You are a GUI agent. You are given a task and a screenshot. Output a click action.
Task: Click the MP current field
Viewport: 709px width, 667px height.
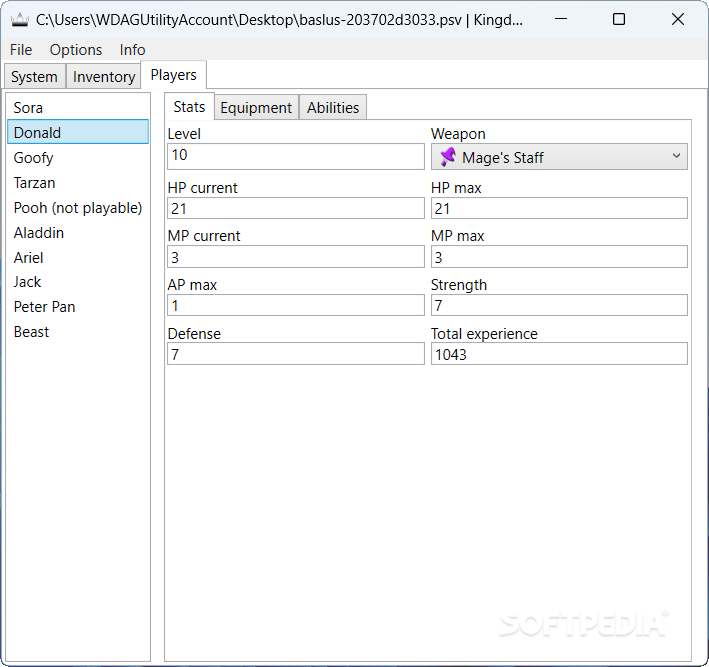click(296, 257)
